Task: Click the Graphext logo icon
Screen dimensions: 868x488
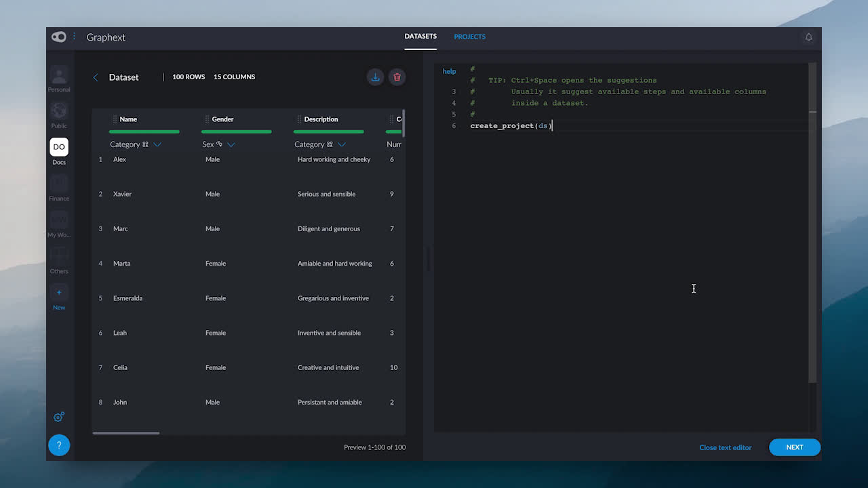Action: [59, 37]
